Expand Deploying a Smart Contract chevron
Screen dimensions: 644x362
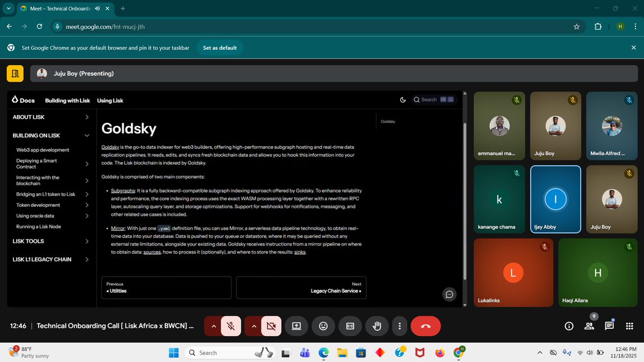pos(86,164)
